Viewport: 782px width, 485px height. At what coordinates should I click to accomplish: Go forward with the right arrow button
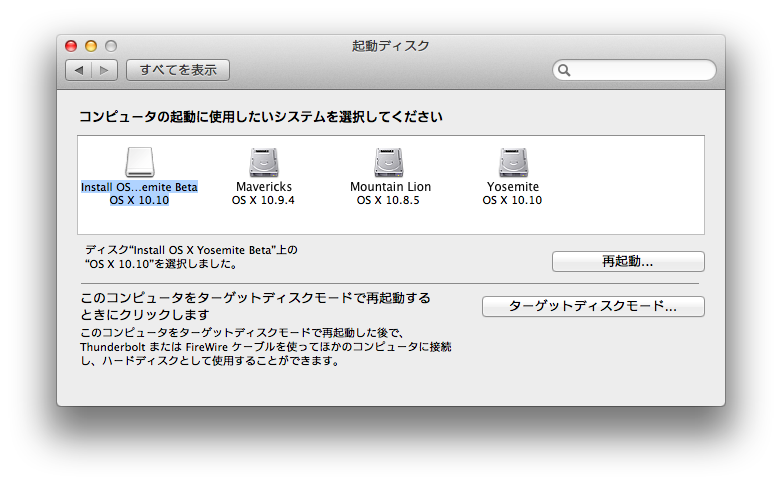[x=104, y=70]
